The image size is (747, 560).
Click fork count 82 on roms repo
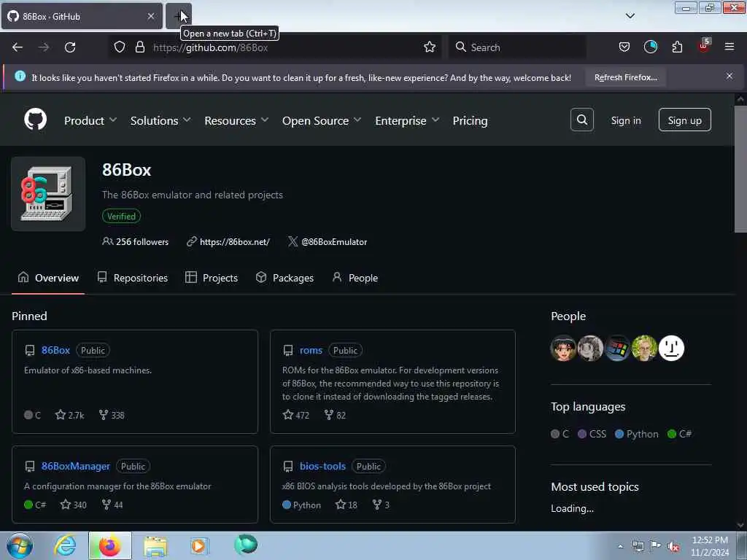335,415
